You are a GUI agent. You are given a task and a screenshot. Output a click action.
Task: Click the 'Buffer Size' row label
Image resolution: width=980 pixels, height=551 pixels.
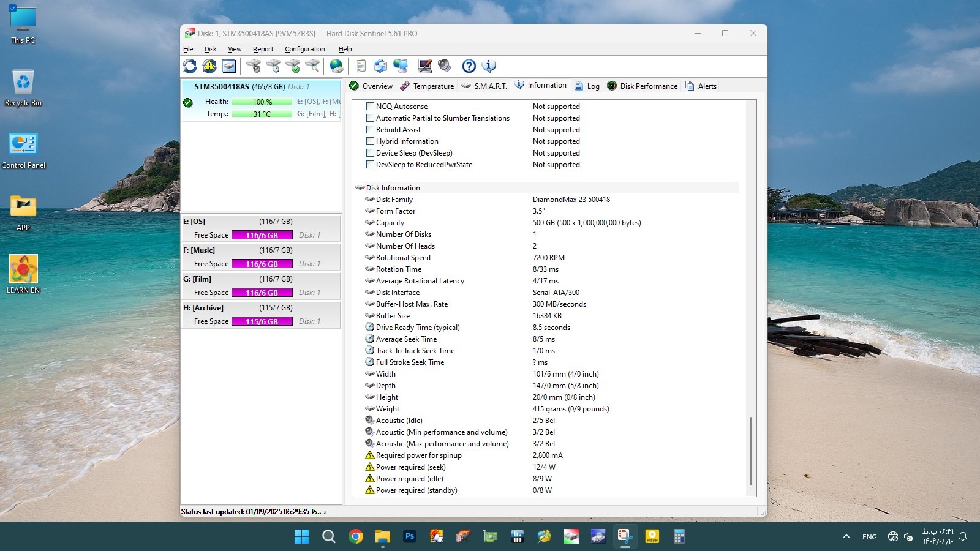[393, 316]
